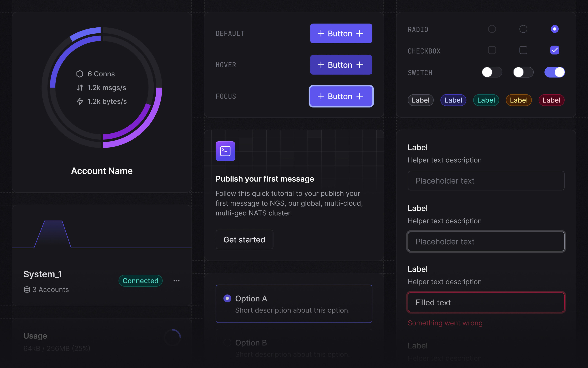Uncheck the checked purple CHECKBOX
Viewport: 588px width, 368px height.
coord(555,50)
